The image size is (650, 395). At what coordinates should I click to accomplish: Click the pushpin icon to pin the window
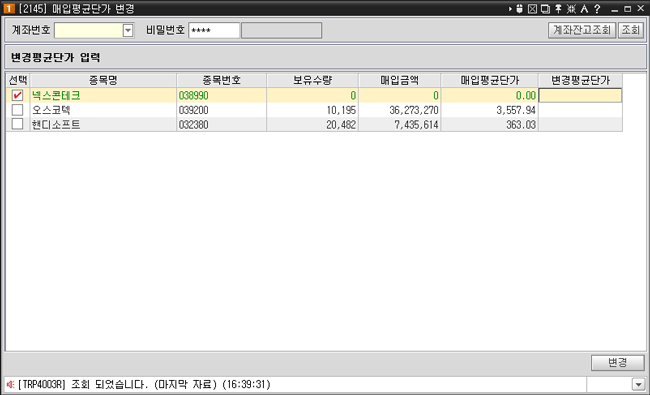point(558,9)
